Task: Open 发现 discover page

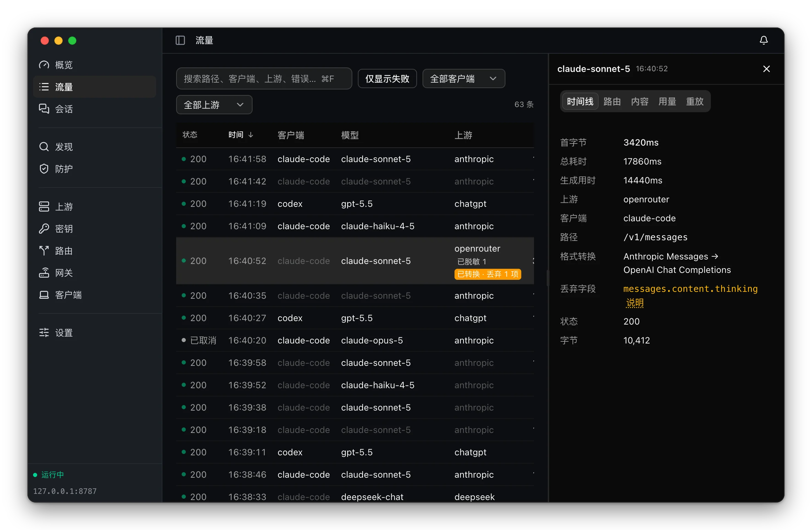Action: [94, 147]
